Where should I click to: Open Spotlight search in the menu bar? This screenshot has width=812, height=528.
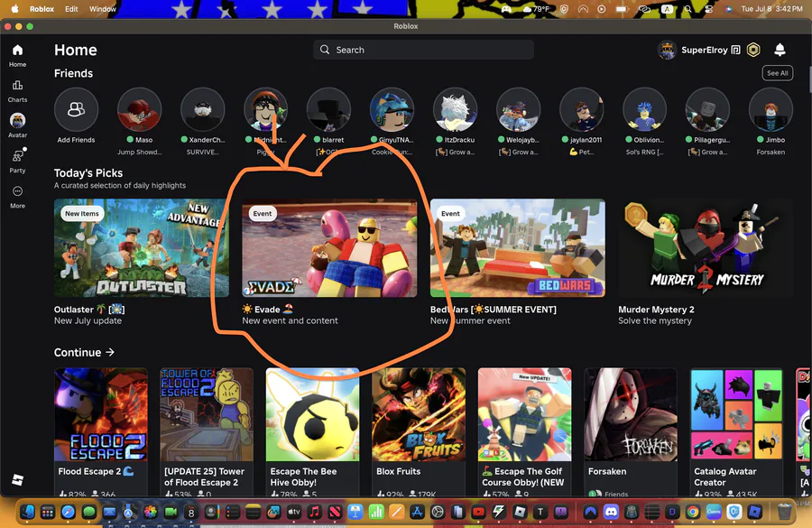pyautogui.click(x=687, y=9)
